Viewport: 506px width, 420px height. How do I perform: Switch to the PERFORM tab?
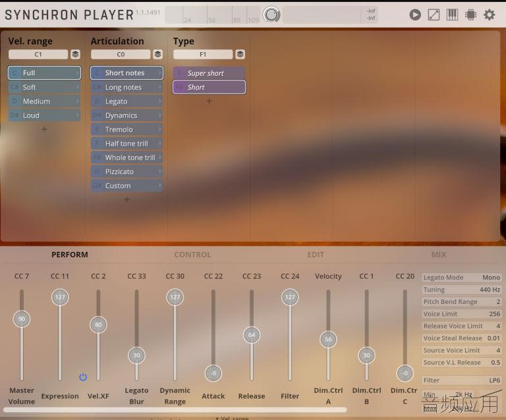[x=70, y=255]
